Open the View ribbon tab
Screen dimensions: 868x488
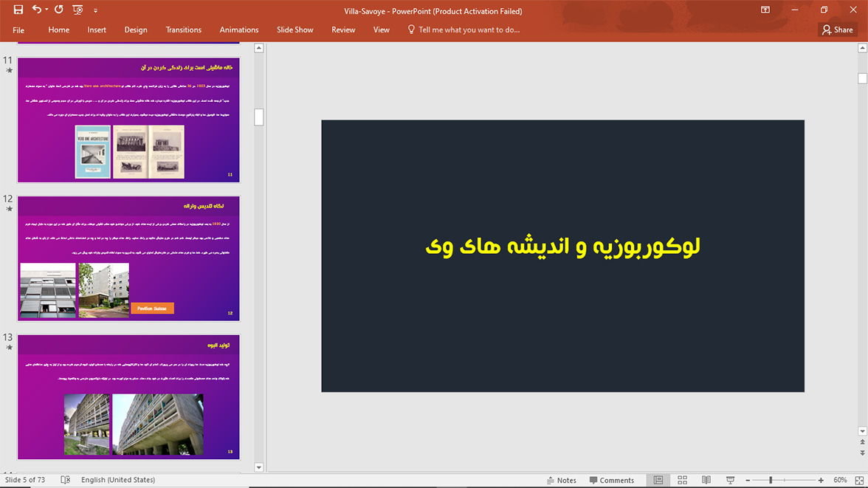(x=381, y=30)
